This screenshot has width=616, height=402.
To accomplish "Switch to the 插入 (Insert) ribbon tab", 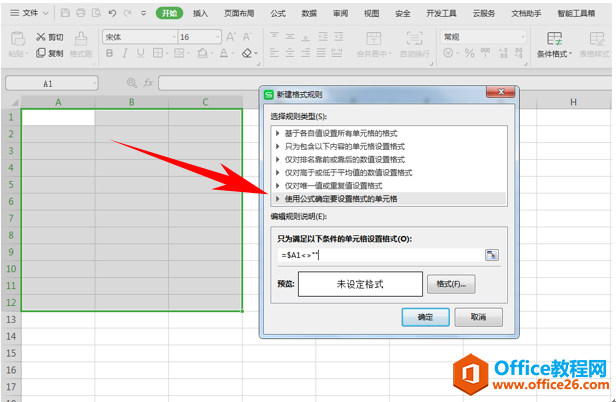I will pos(200,13).
